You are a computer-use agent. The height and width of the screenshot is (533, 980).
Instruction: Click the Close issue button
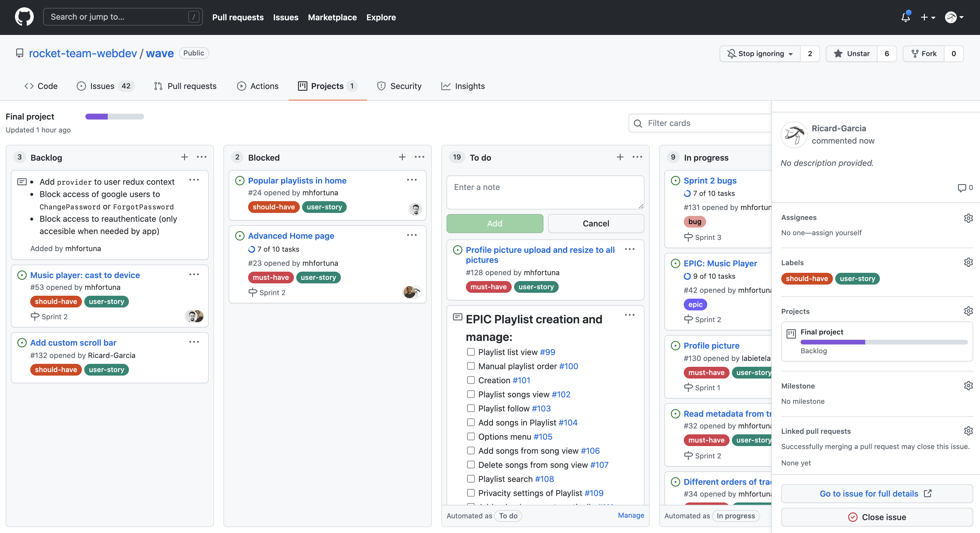click(x=877, y=517)
